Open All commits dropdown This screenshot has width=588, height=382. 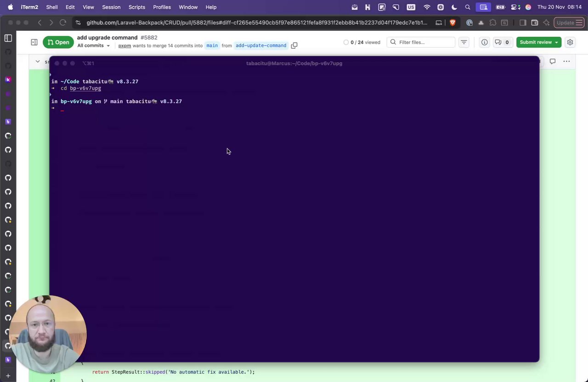(94, 46)
